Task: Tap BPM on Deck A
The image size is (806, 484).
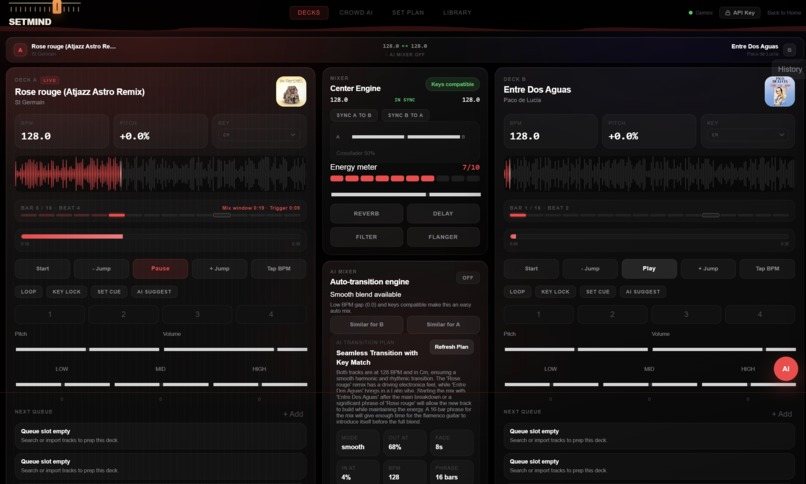Action: click(x=278, y=269)
